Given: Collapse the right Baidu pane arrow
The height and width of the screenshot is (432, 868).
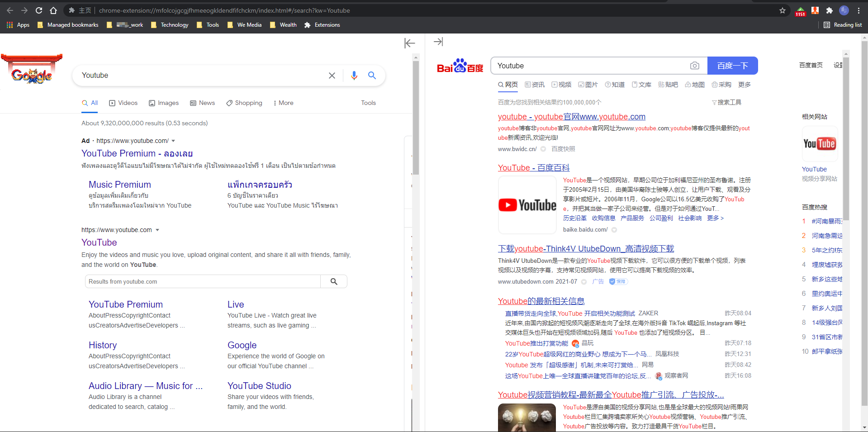Looking at the screenshot, I should click(x=438, y=42).
